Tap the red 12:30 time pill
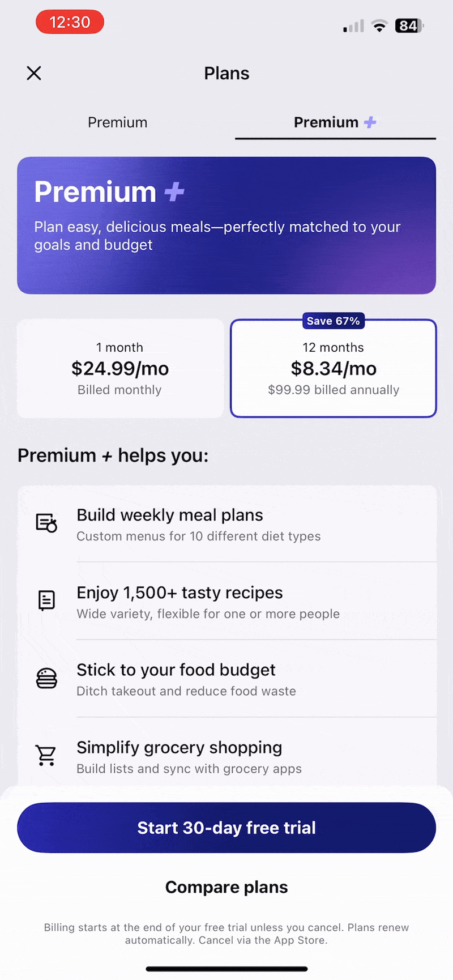This screenshot has height=980, width=453. pyautogui.click(x=70, y=22)
